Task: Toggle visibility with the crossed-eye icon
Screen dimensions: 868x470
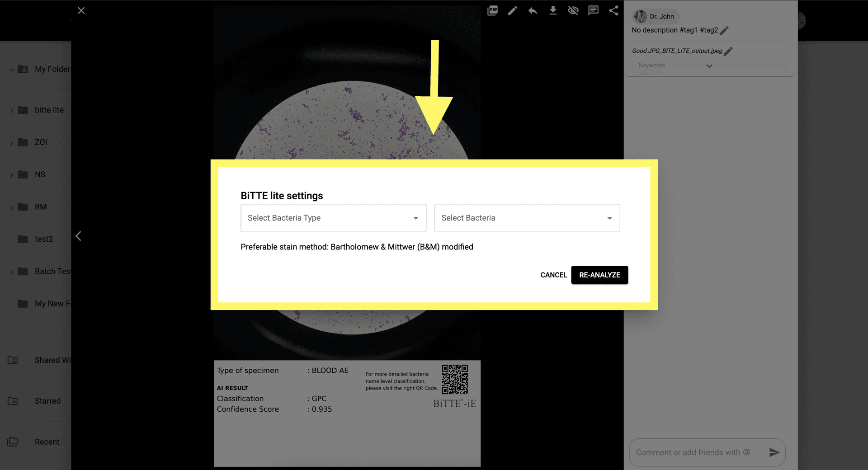Action: tap(573, 10)
